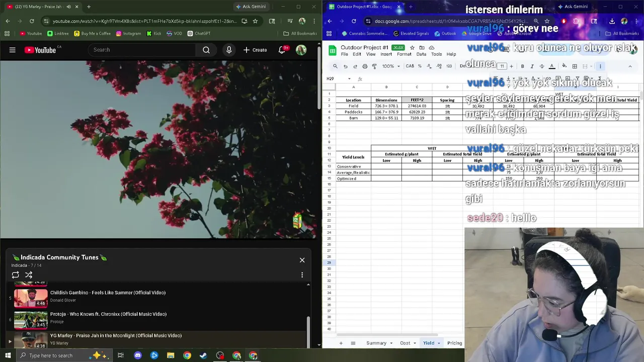
Task: Click the YouTube logo to go home
Action: tap(40, 50)
